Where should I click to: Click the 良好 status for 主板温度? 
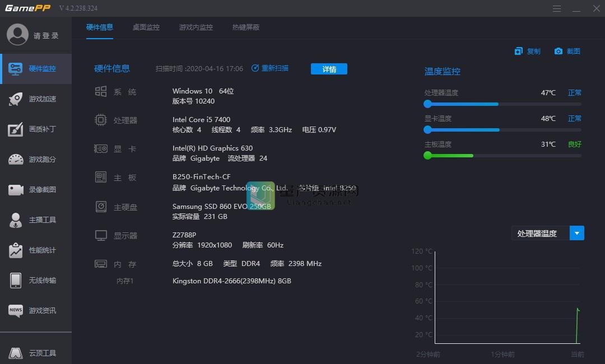575,144
